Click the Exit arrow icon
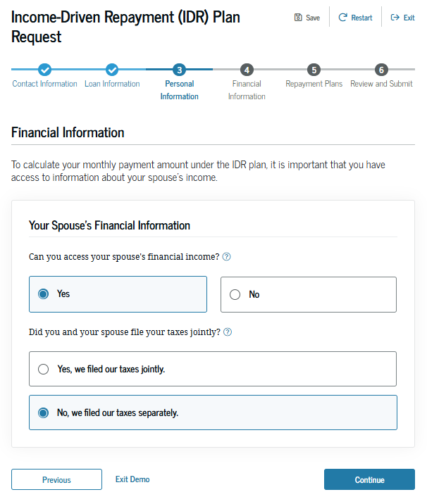The height and width of the screenshot is (504, 427). (x=395, y=18)
